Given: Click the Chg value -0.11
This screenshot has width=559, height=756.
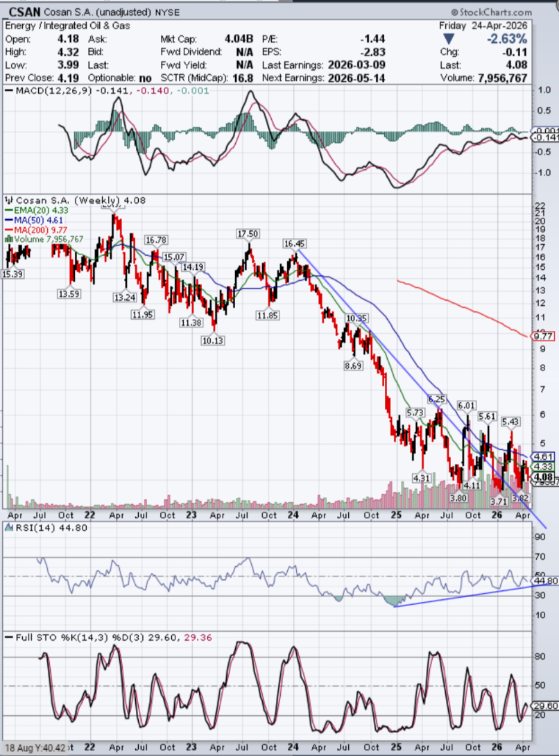Looking at the screenshot, I should 515,52.
